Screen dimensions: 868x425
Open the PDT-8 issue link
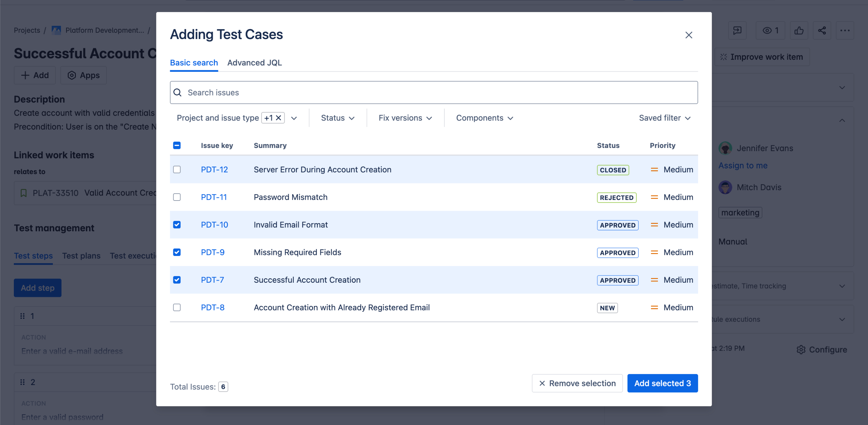pos(213,308)
